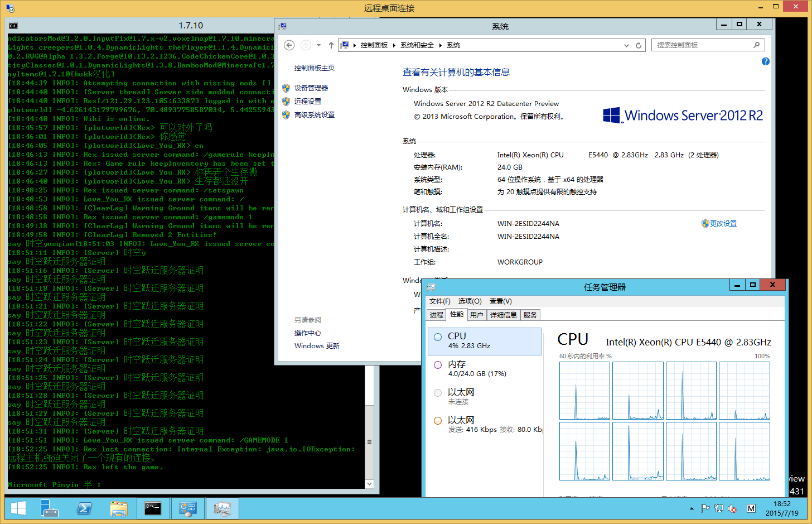Open System window help question mark

click(765, 61)
